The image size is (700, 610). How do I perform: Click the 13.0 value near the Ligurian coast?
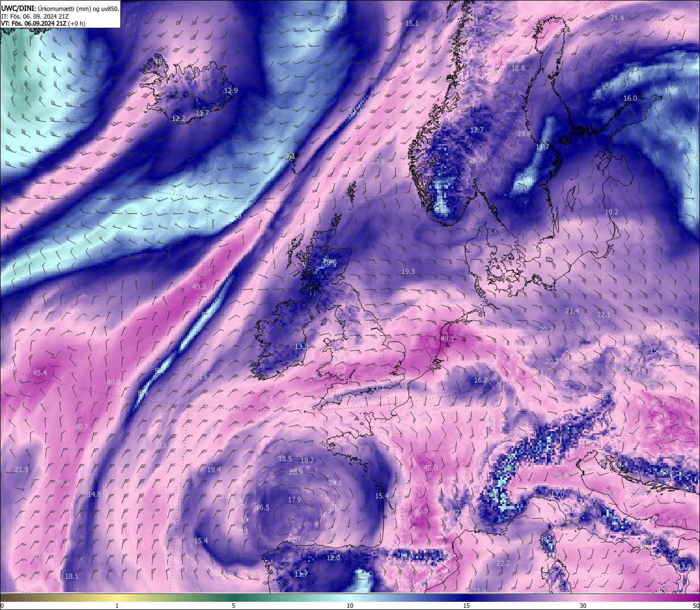(557, 495)
